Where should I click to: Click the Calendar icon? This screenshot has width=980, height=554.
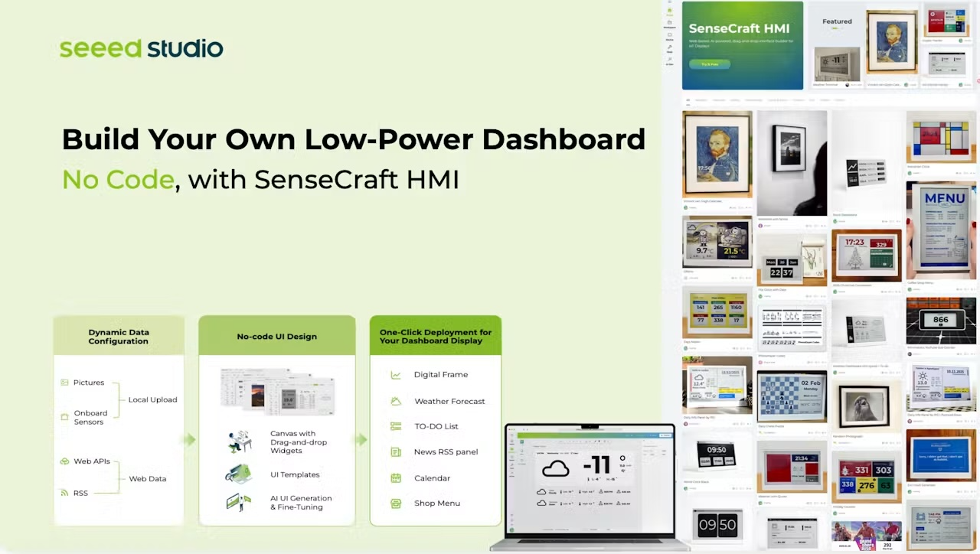coord(396,478)
